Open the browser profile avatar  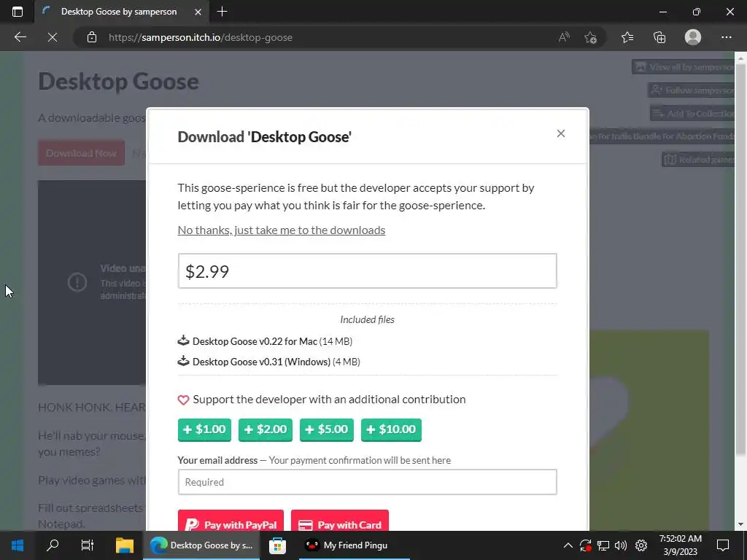point(693,37)
